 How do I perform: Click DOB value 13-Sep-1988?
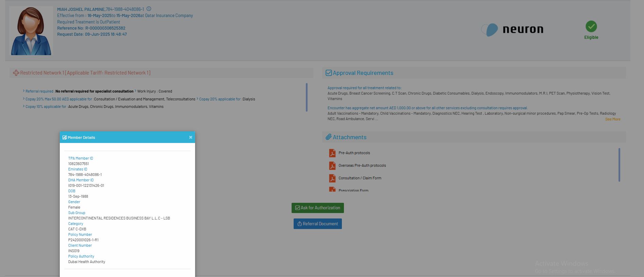78,196
